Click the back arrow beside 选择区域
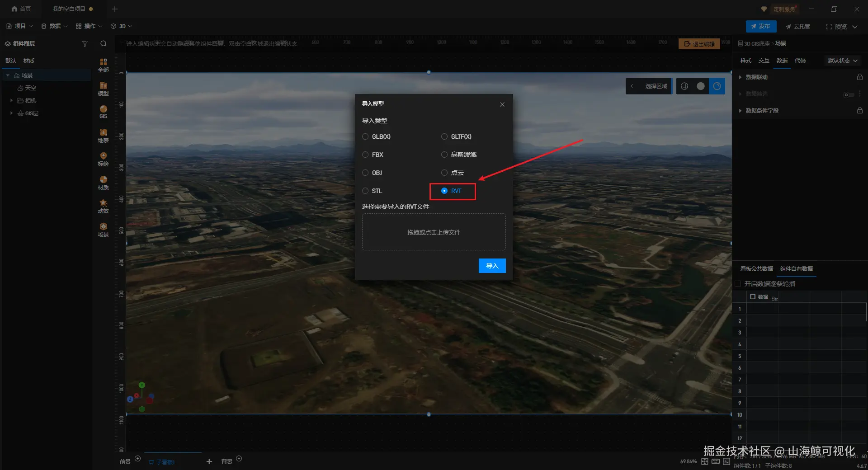 click(x=632, y=86)
